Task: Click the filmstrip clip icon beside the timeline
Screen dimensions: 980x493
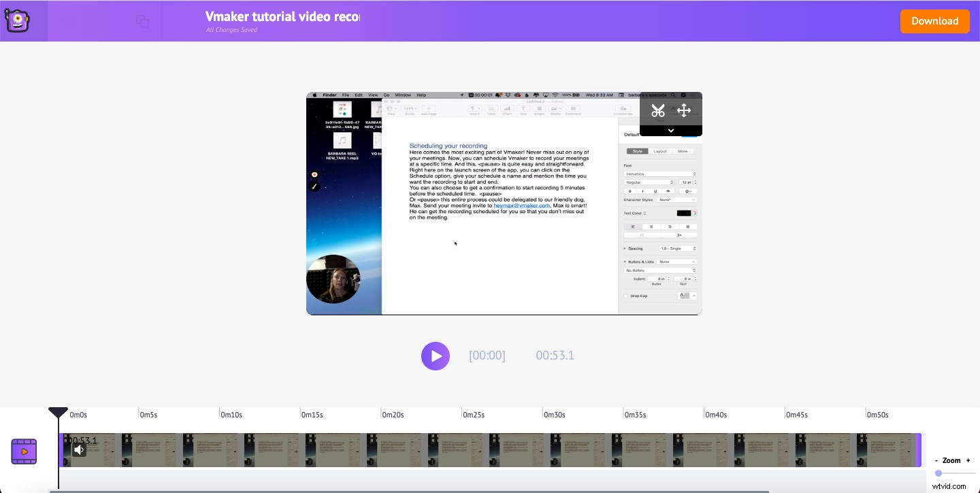Action: coord(24,451)
